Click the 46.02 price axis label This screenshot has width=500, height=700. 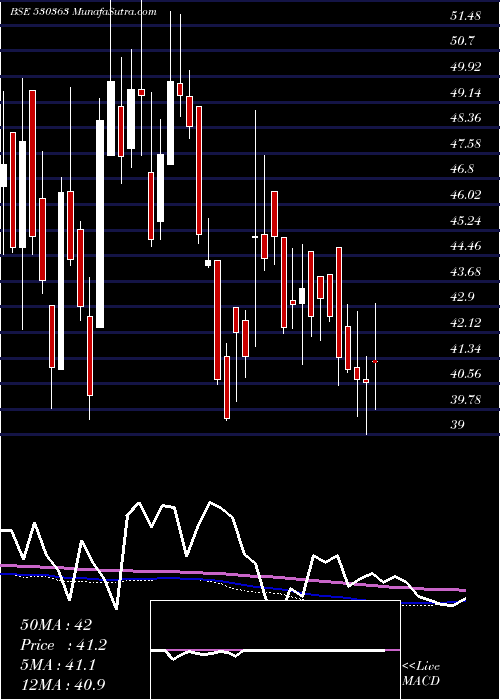point(466,195)
